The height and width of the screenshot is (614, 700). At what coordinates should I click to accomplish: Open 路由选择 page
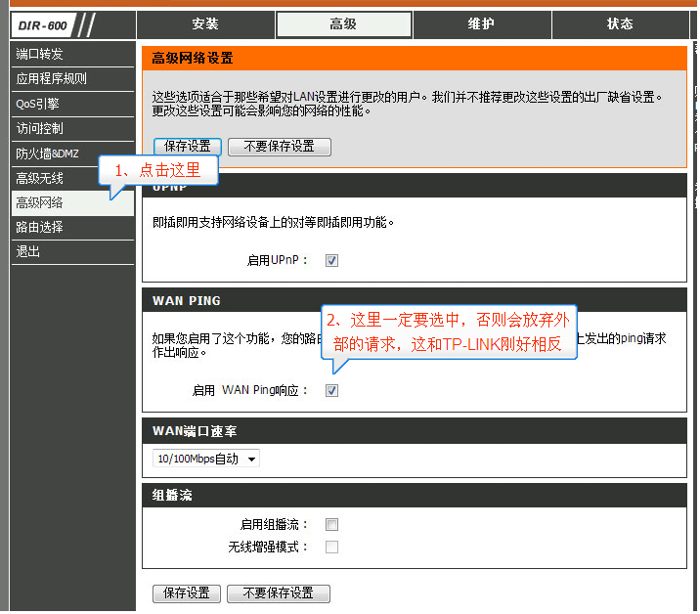pyautogui.click(x=40, y=228)
